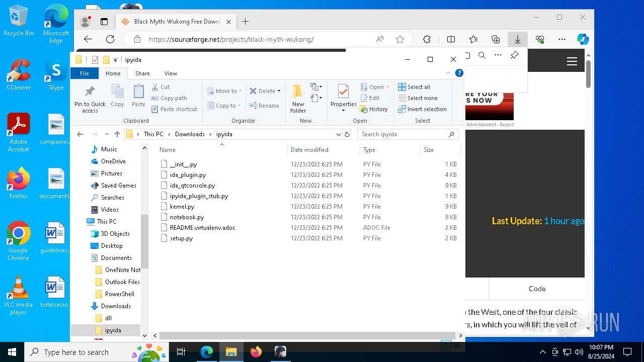Click Copy path in the ribbon
This screenshot has height=362, width=644.
click(x=169, y=98)
